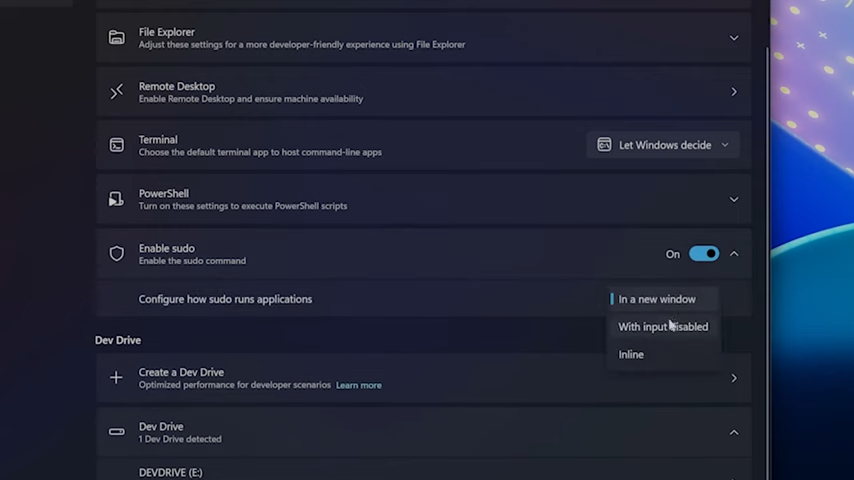
Task: Click the Remote Desktop icon
Action: [117, 92]
